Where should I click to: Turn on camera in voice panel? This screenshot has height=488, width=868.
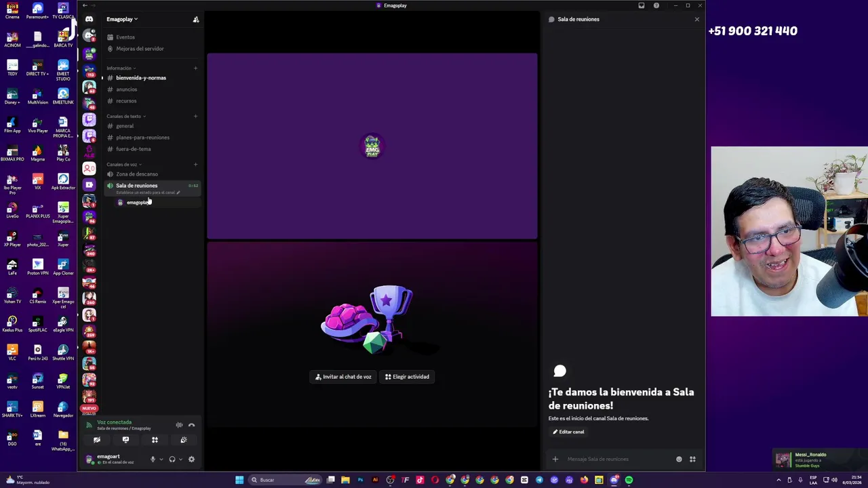(x=97, y=440)
